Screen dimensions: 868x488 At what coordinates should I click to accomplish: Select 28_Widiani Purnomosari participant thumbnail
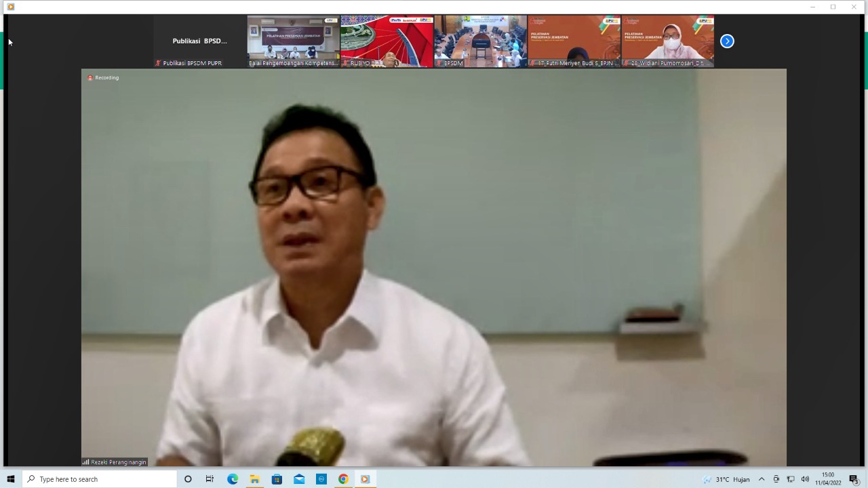coord(667,41)
